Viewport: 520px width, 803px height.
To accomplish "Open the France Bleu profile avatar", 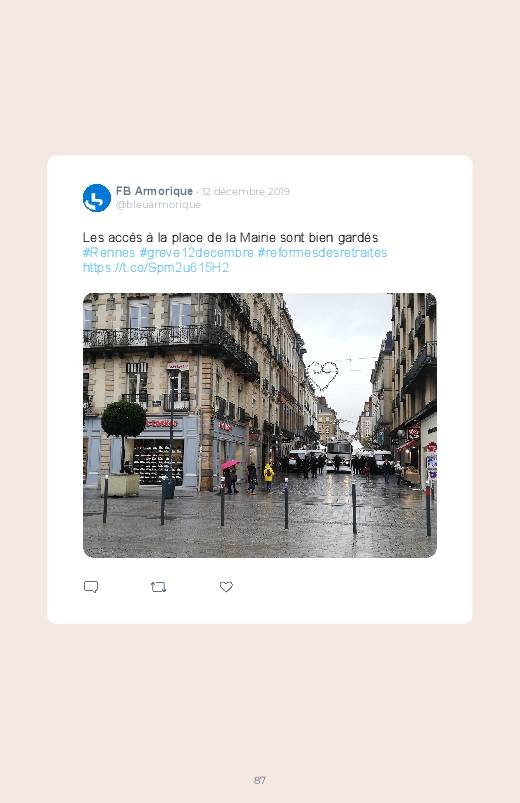I will pos(97,198).
